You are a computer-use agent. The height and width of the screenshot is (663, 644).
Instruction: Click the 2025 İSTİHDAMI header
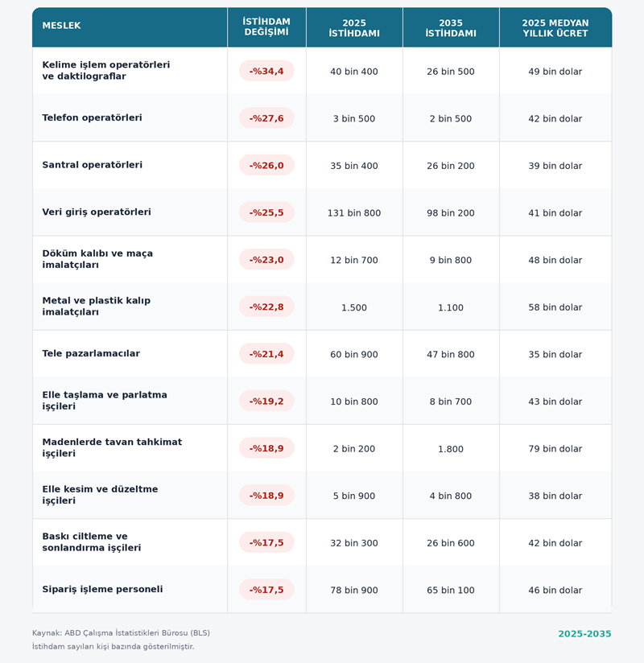click(x=354, y=28)
